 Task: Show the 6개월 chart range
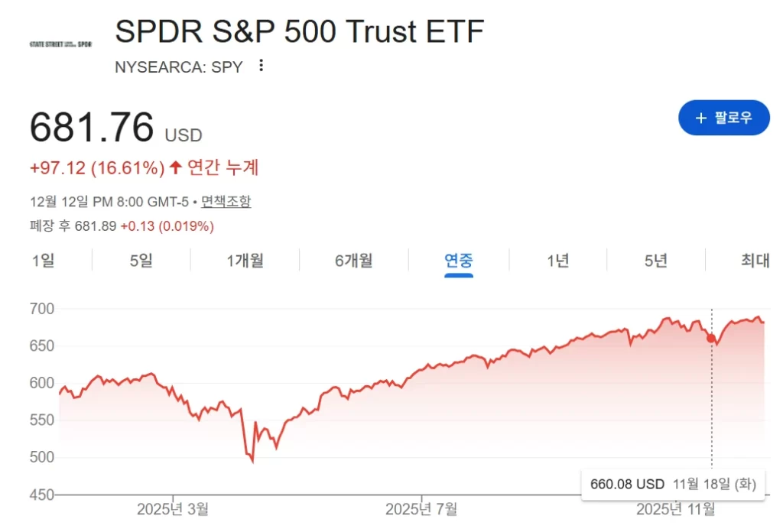pos(353,261)
